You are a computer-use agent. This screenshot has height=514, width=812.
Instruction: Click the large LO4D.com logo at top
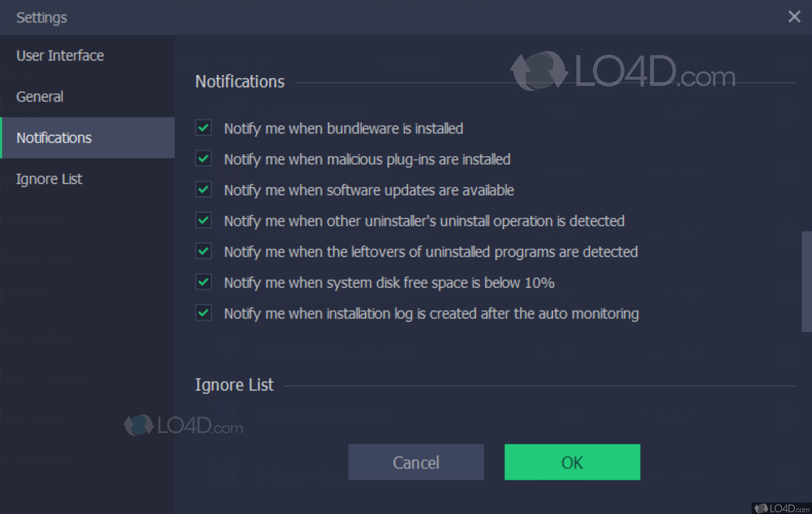point(623,72)
